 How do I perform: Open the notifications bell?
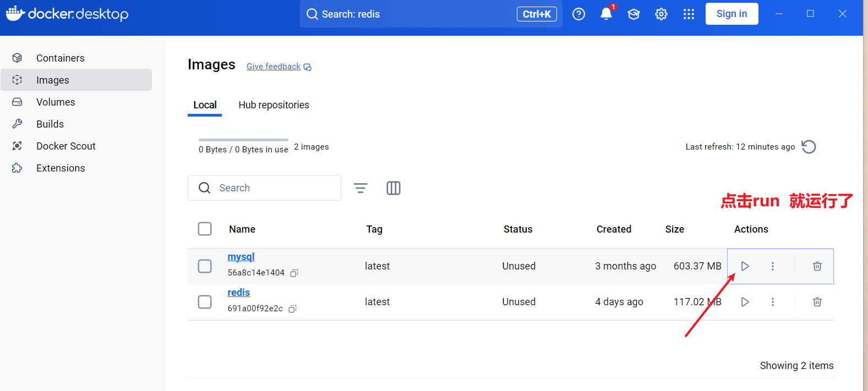(x=606, y=14)
